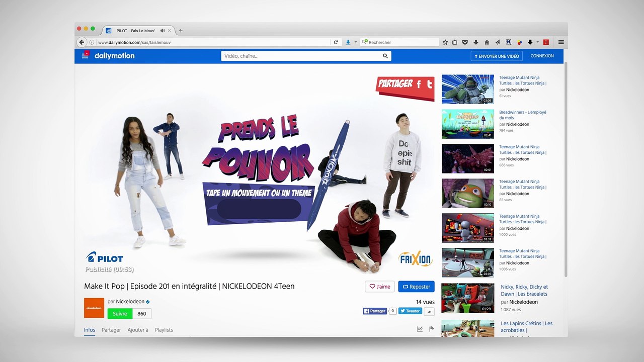Click the Reposter button
The width and height of the screenshot is (644, 362).
pyautogui.click(x=417, y=287)
